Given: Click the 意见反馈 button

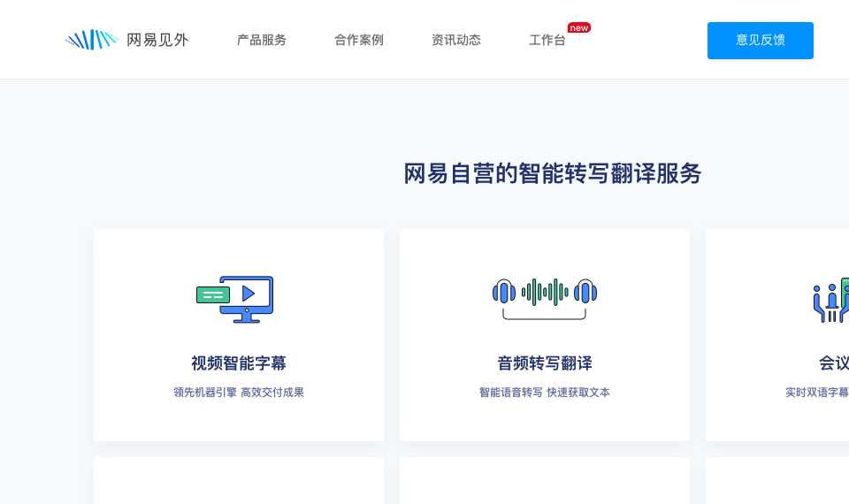Looking at the screenshot, I should [x=761, y=41].
